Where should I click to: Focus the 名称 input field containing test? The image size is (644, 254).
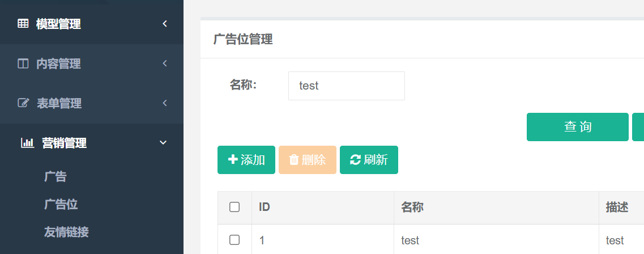[347, 86]
